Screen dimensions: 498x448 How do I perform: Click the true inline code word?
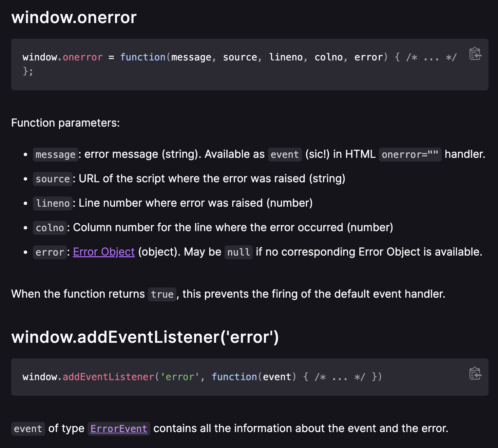click(162, 294)
